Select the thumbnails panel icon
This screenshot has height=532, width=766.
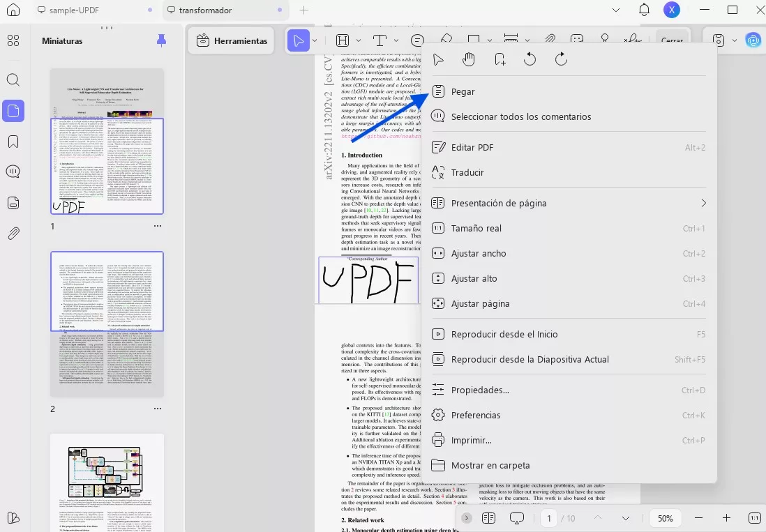coord(13,112)
